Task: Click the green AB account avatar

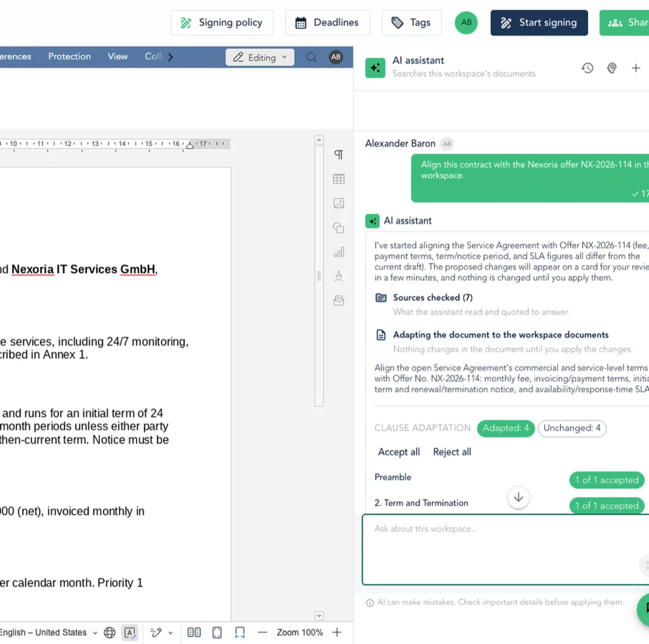Action: (466, 23)
